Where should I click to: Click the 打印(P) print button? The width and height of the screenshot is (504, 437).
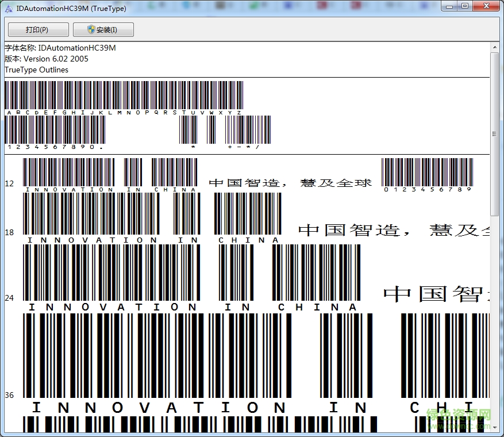click(x=38, y=29)
